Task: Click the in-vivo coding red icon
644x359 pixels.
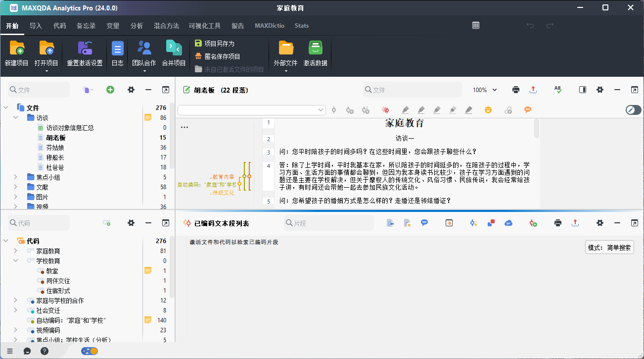Action: [385, 110]
